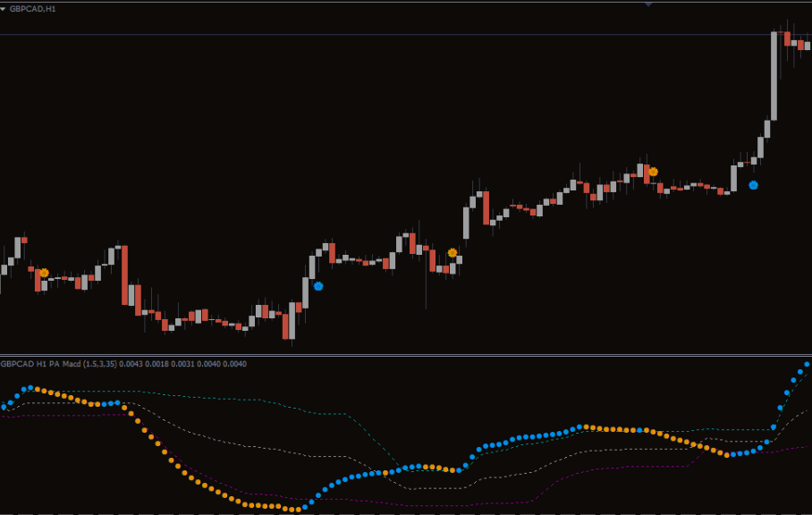Viewport: 812px width, 515px height.
Task: Click the rightmost blue signal dot on chart
Action: (753, 185)
